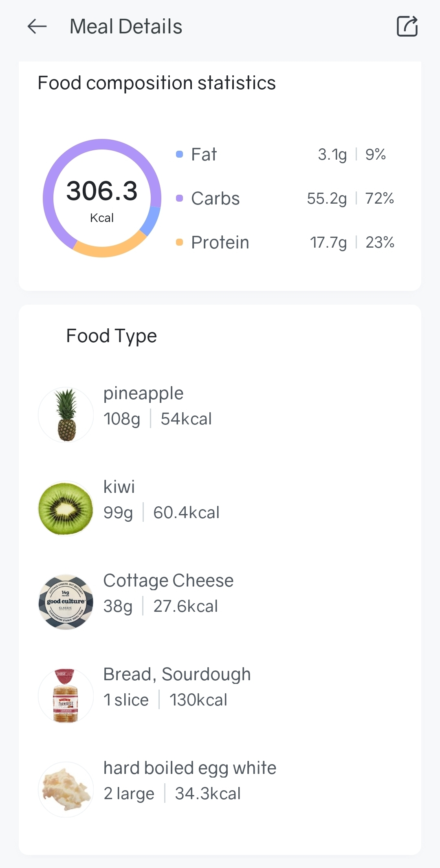Tap the Sourdough bread product image
440x868 pixels.
[x=66, y=696]
